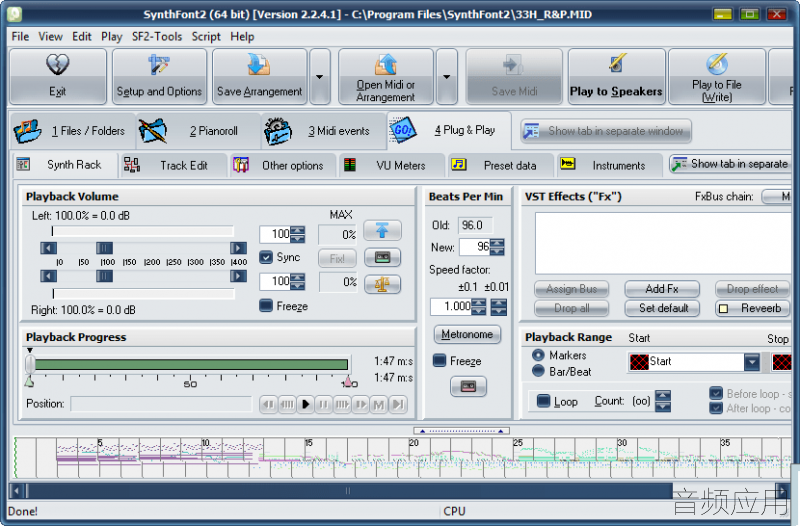This screenshot has width=800, height=526.
Task: Open the Instruments sub-tab
Action: click(610, 165)
